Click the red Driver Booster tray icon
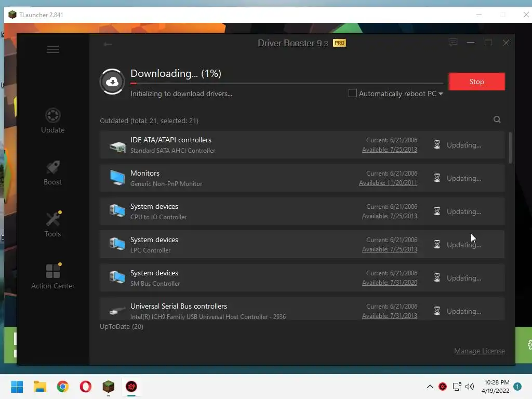Screen dimensions: 532x399 [443, 387]
